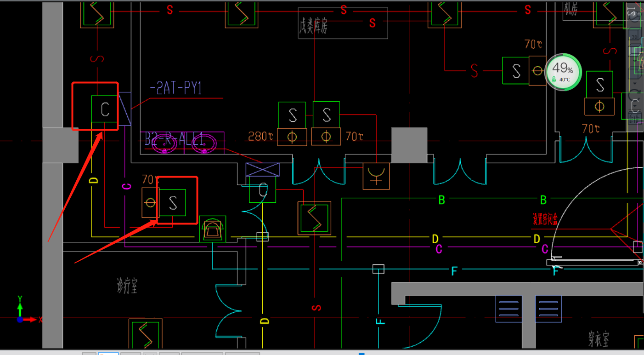Select the small square junction on cyan F line
The image size is (644, 355).
pos(378,269)
